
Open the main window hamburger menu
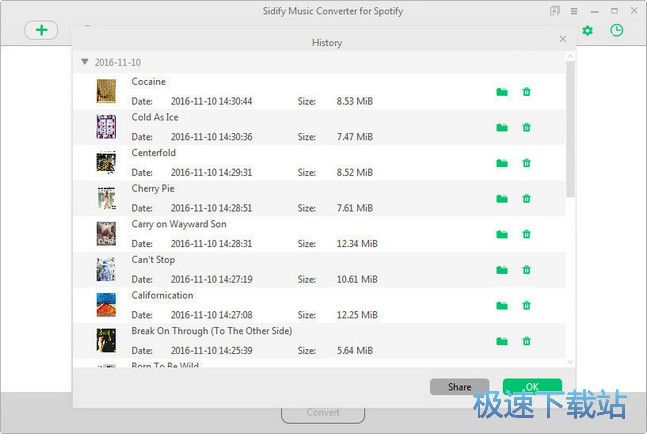574,11
